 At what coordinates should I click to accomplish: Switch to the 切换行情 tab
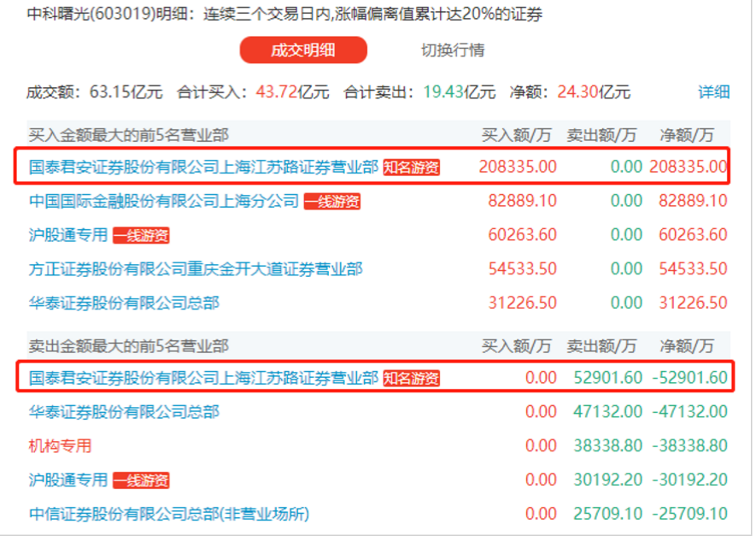point(453,50)
